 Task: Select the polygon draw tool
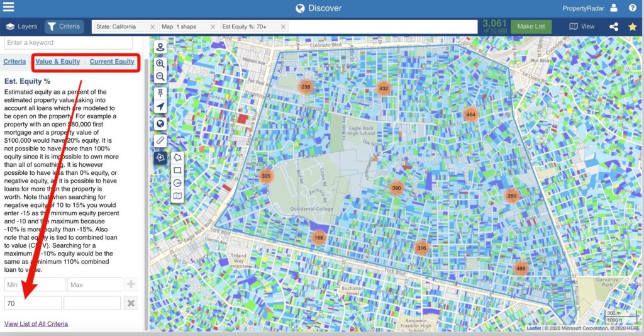pos(177,158)
